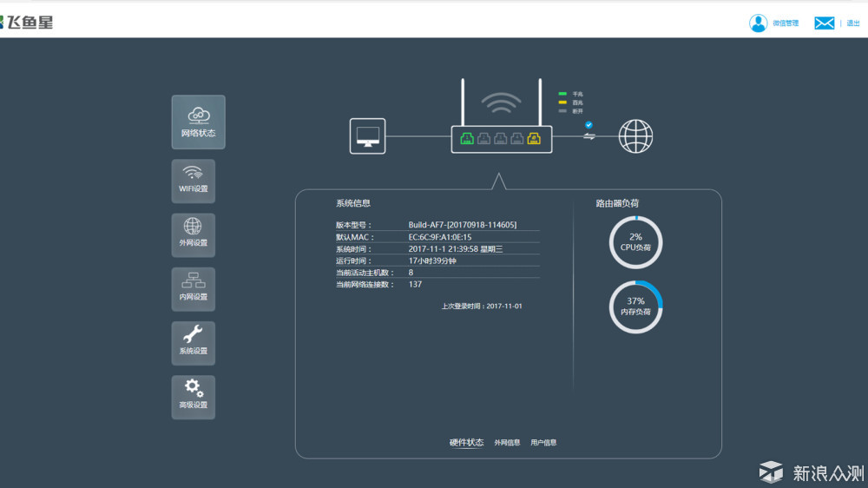Image resolution: width=868 pixels, height=488 pixels.
Task: Click the grey 断开 legend swatch
Action: [x=562, y=111]
